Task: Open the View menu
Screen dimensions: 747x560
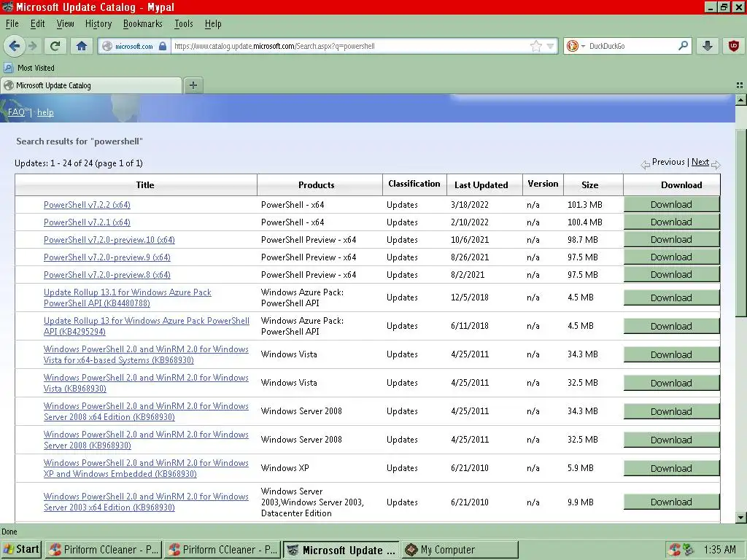Action: tap(65, 23)
